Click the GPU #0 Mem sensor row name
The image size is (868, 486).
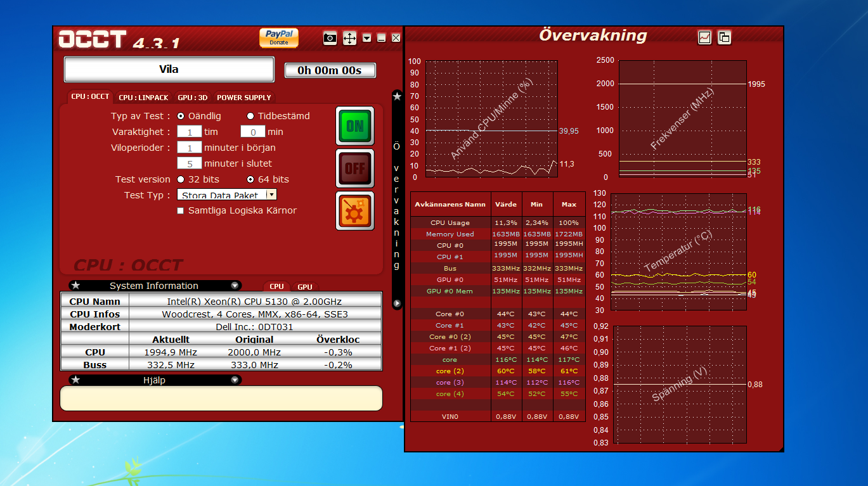point(450,291)
